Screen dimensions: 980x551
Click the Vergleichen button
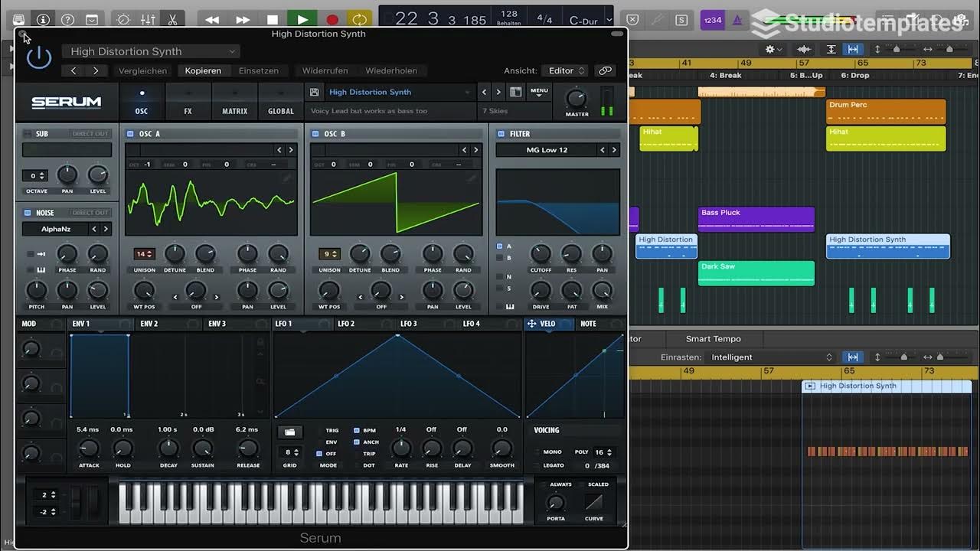[142, 70]
